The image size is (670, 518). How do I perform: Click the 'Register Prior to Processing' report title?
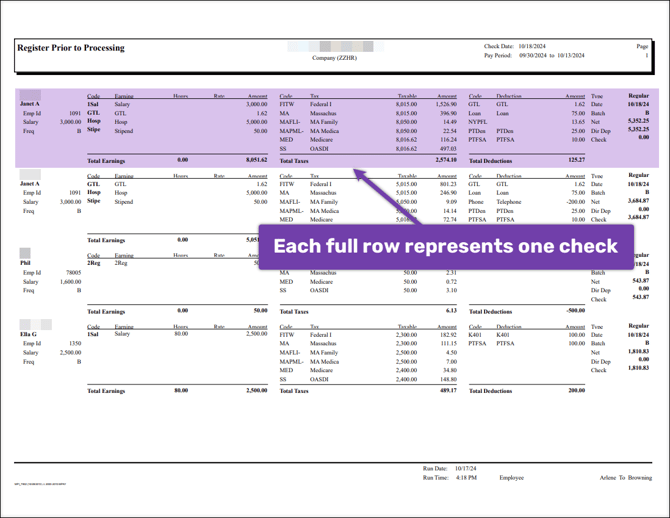pyautogui.click(x=71, y=48)
